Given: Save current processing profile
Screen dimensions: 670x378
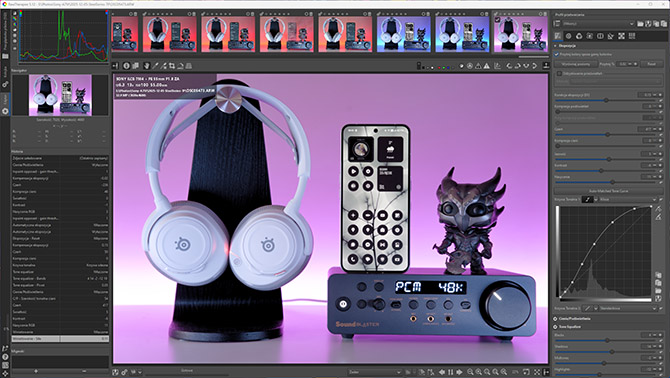Looking at the screenshot, I should (648, 24).
